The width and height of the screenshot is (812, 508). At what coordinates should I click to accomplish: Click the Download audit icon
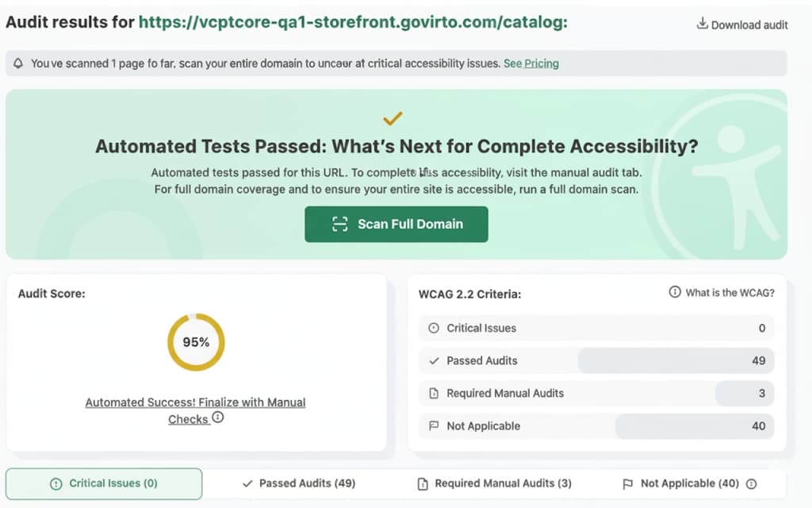[702, 24]
